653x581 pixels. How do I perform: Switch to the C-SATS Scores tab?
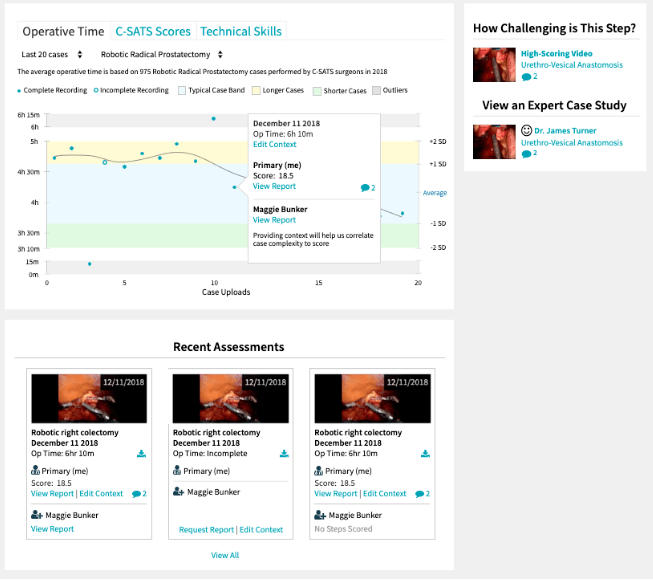coord(154,31)
